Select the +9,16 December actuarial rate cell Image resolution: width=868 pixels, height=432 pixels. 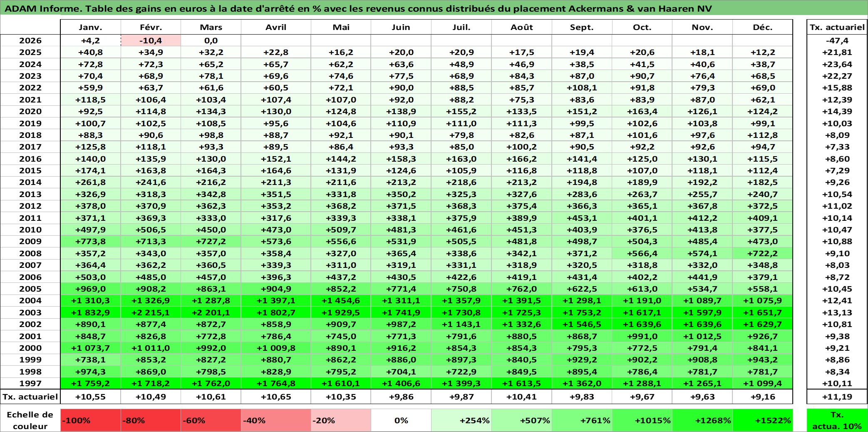click(x=763, y=397)
